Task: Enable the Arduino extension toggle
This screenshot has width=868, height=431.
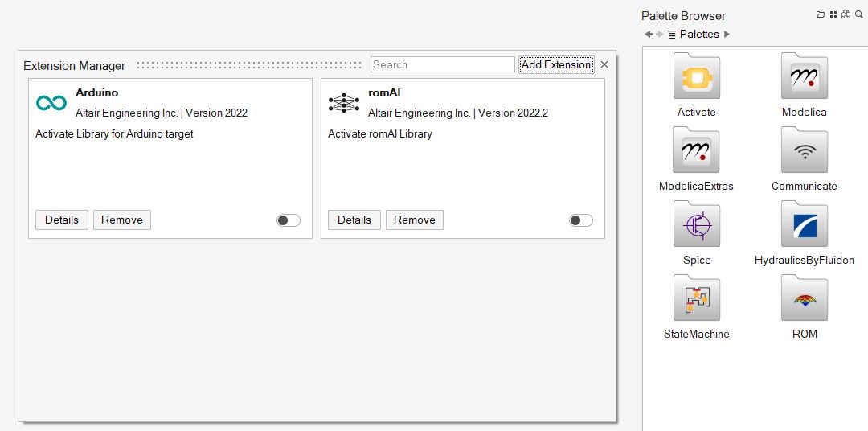Action: (289, 220)
